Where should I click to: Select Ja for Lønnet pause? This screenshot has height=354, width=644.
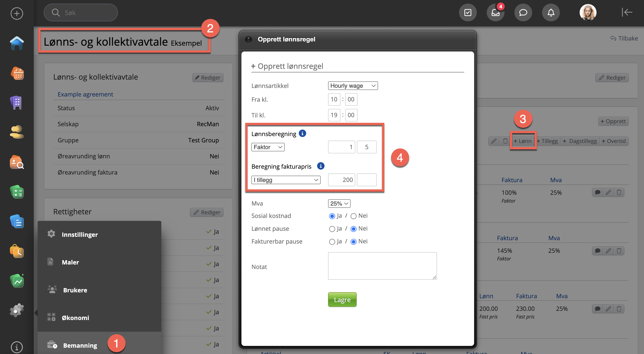[332, 229]
